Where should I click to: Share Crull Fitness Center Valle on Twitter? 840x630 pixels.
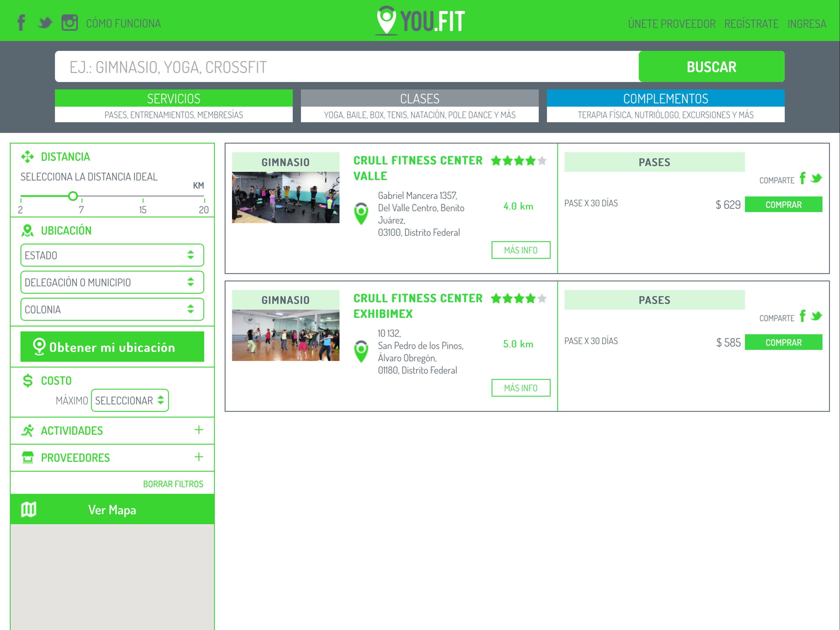pos(816,178)
